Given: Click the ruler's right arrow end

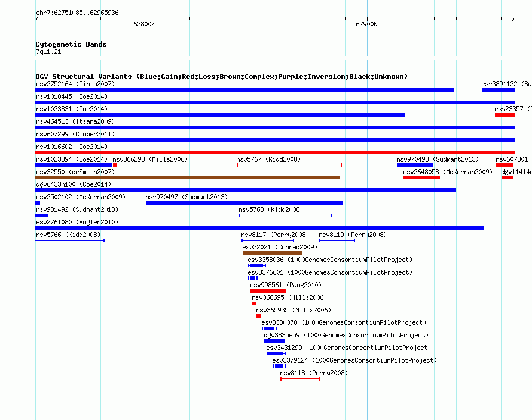Looking at the screenshot, I should (x=513, y=19).
